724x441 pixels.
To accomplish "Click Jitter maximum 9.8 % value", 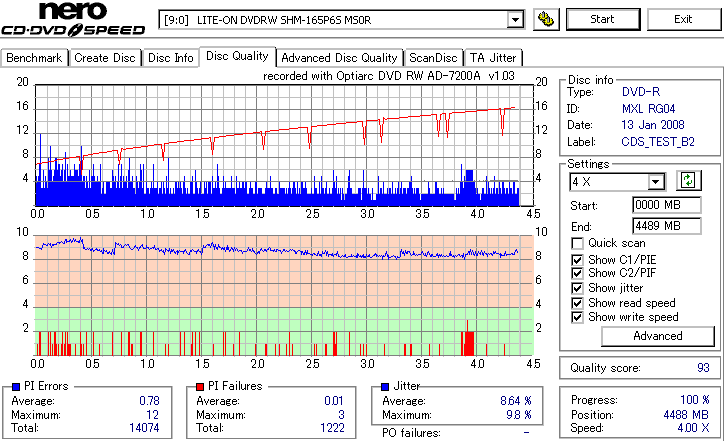I will pyautogui.click(x=519, y=415).
